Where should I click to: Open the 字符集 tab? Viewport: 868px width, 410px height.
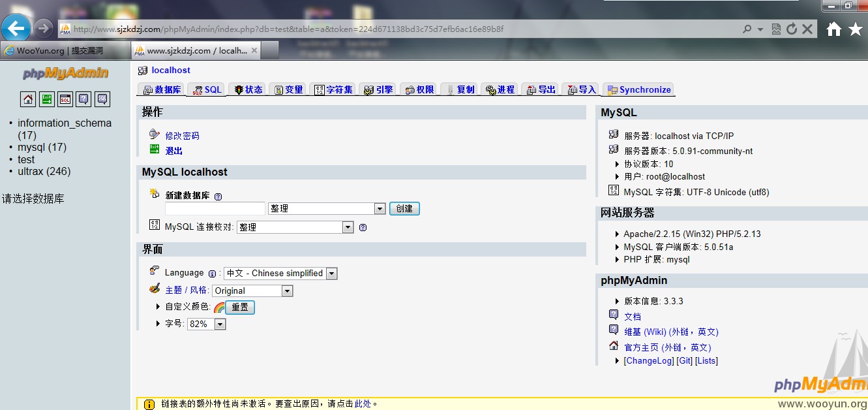pos(333,90)
